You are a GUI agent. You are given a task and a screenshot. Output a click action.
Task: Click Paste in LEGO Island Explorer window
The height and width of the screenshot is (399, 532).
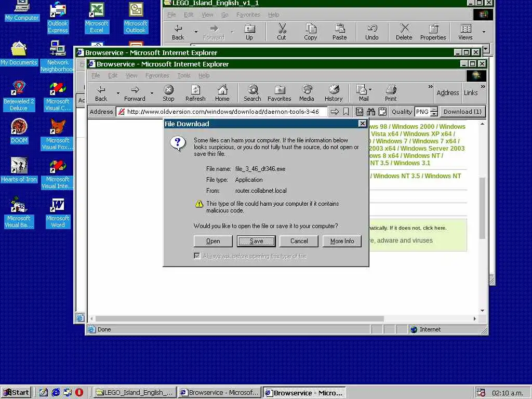(340, 32)
